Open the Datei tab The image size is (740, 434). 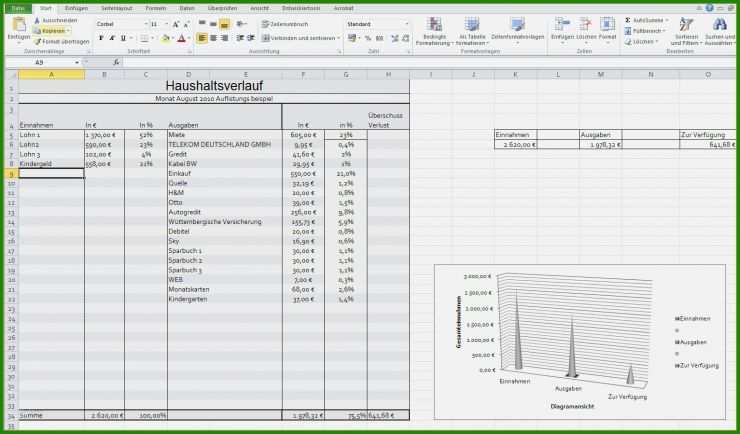(x=18, y=8)
